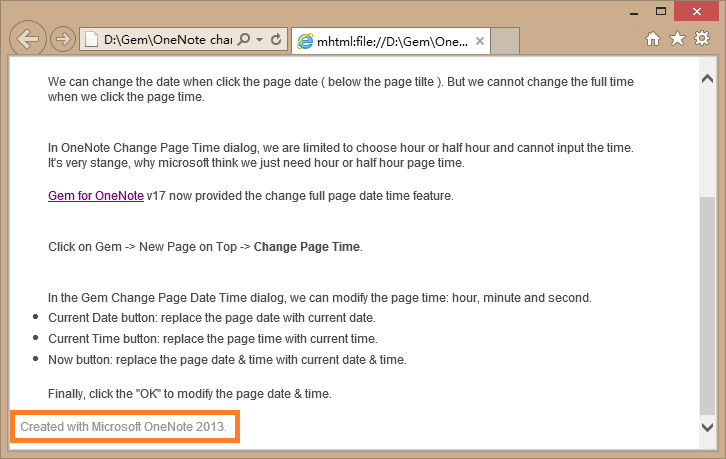Image resolution: width=726 pixels, height=459 pixels.
Task: Click the "Created with Microsoft OneNote 2013." footer text
Action: [x=124, y=427]
